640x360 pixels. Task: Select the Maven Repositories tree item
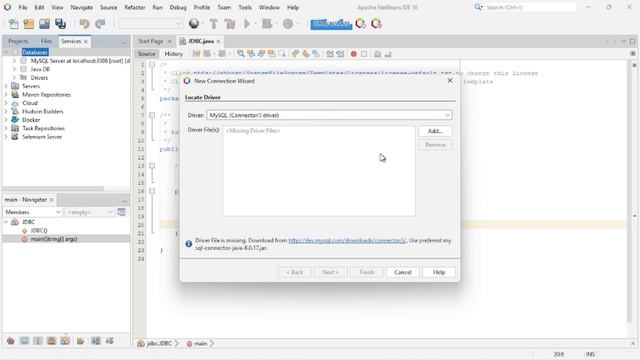point(46,95)
